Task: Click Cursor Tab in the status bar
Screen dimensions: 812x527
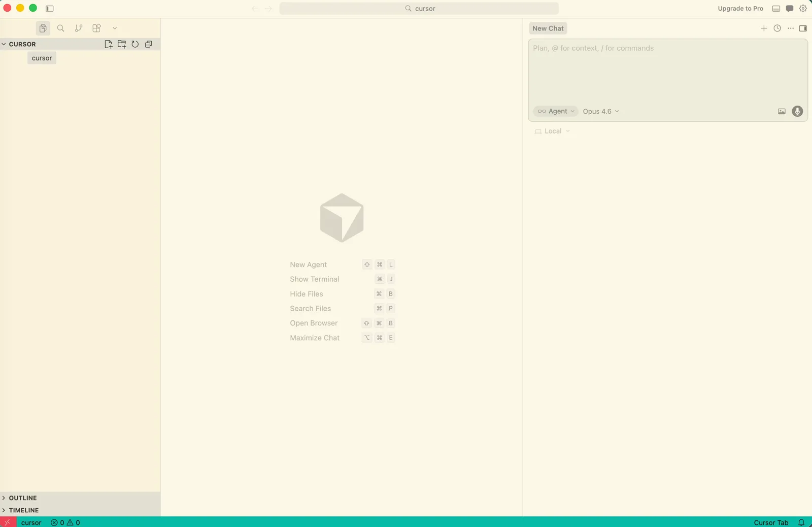Action: 771,522
